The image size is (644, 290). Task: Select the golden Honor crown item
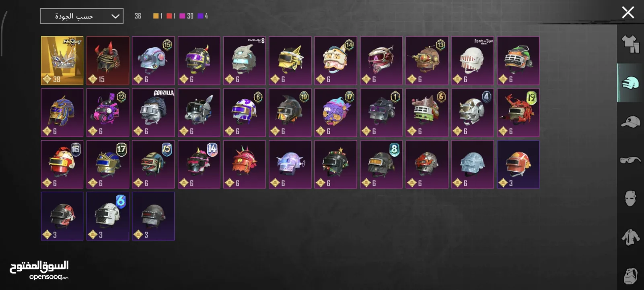point(62,61)
